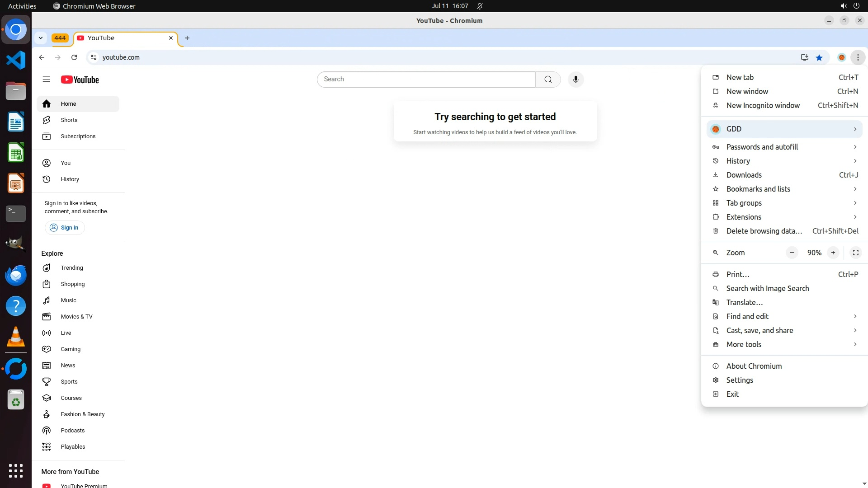Expand the GDD profile submenu

[784, 129]
